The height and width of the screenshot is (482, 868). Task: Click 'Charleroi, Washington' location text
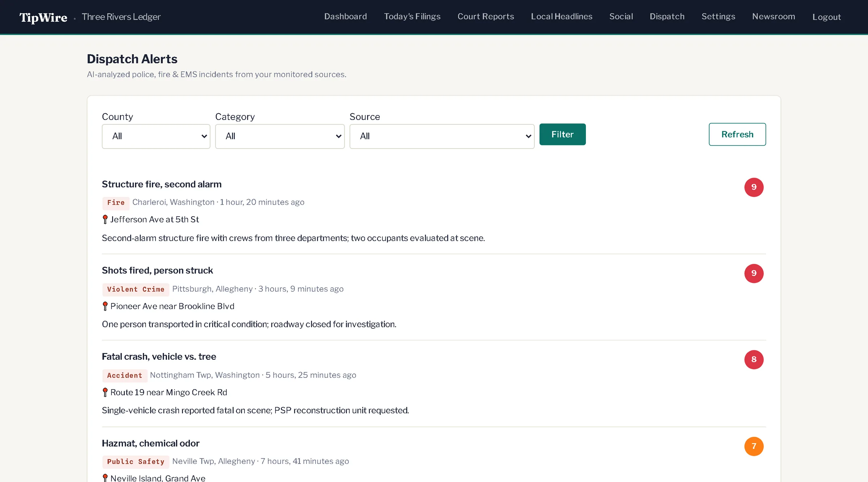click(173, 202)
